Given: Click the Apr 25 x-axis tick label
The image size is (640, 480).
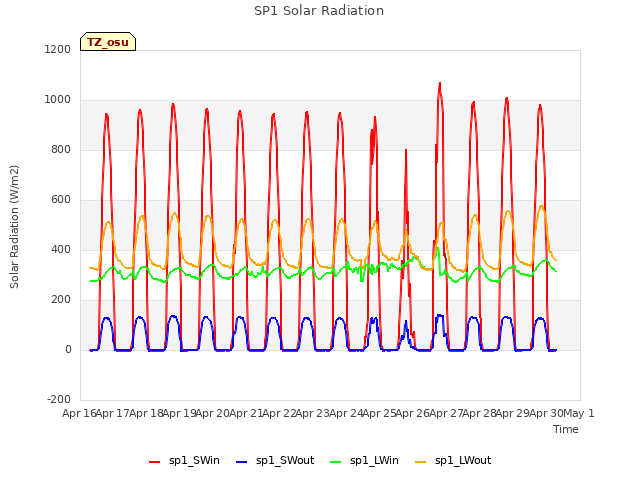Looking at the screenshot, I should (379, 413).
